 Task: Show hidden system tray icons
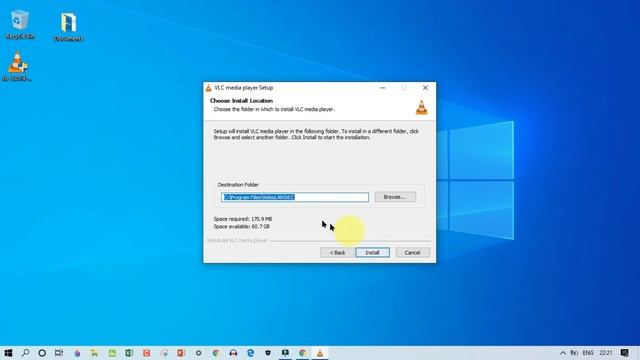[563, 353]
